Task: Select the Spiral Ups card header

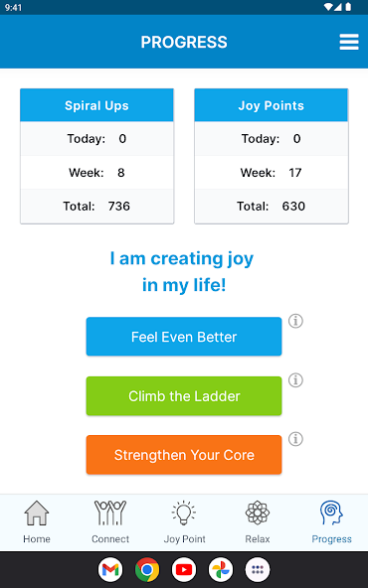Action: pos(96,105)
